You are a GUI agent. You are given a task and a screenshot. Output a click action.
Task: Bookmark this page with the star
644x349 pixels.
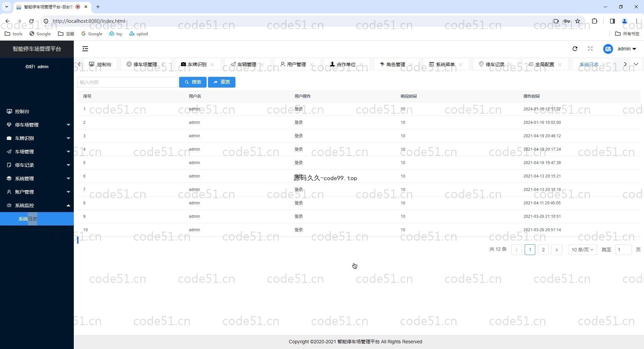pyautogui.click(x=578, y=21)
